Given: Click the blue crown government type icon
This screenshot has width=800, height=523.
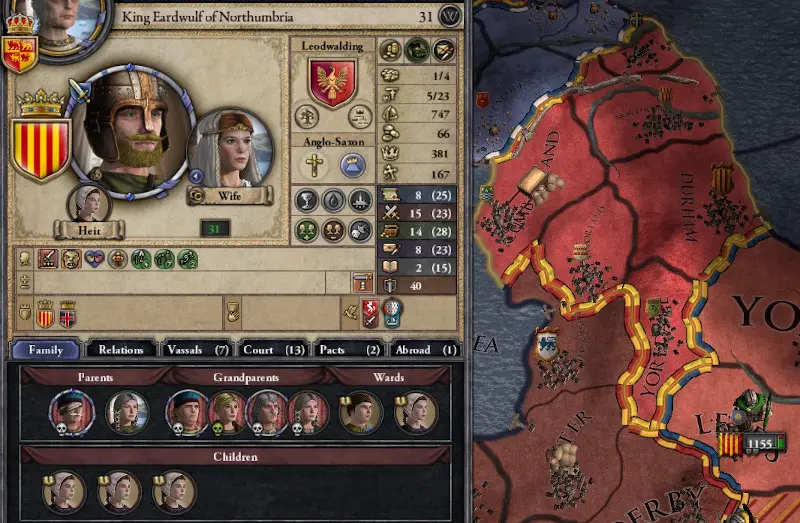Looking at the screenshot, I should [x=352, y=165].
